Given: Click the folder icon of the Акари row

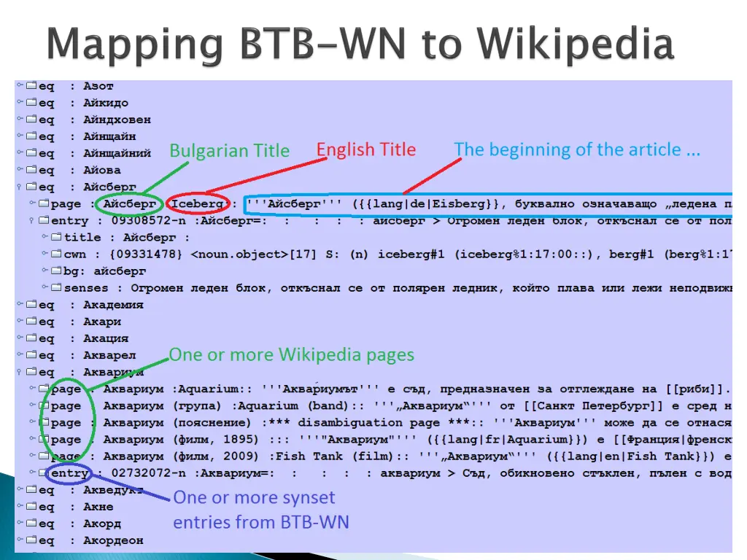Looking at the screenshot, I should click(x=31, y=322).
